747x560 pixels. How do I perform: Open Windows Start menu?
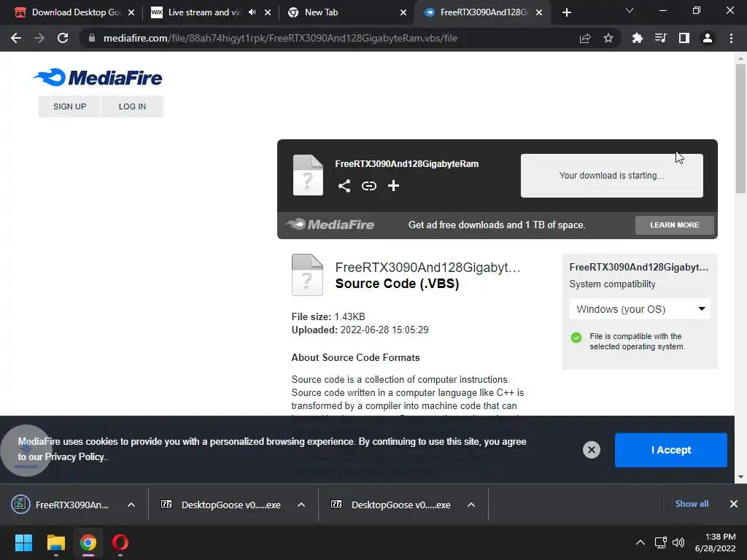pyautogui.click(x=23, y=542)
